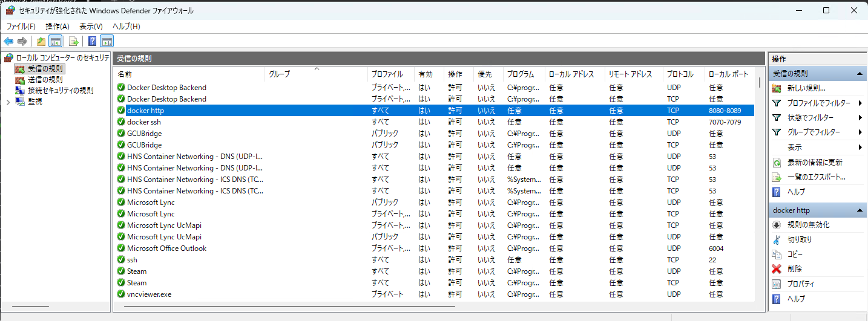Open the プロファイルでフィルター submenu
The height and width of the screenshot is (321, 868).
coord(818,103)
